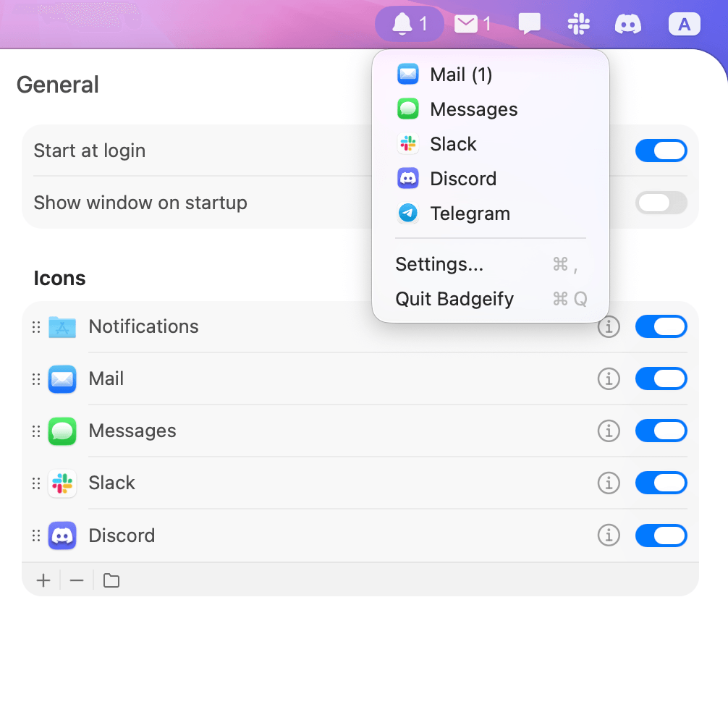
Task: Click the Mail app icon in Icons list
Action: [62, 379]
